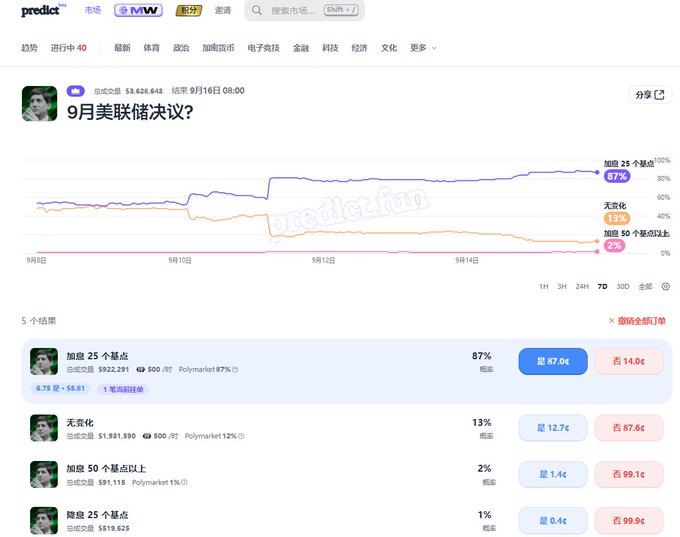680x537 pixels.
Task: Open the predict logo home link
Action: [x=43, y=10]
